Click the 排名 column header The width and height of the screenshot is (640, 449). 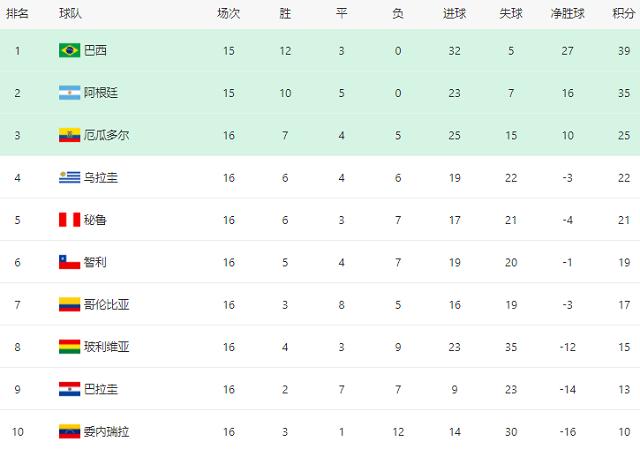[17, 13]
